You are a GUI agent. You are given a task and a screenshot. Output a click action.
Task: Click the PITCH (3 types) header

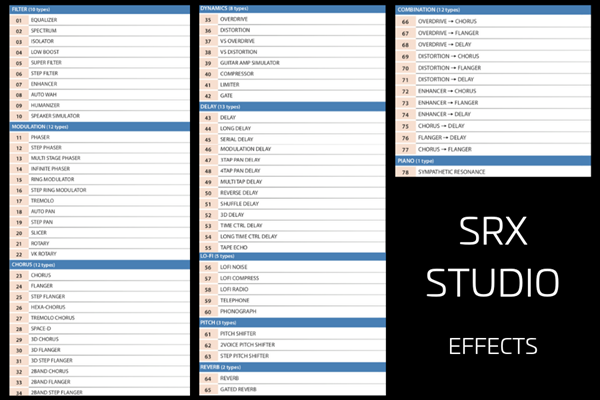[x=292, y=323]
